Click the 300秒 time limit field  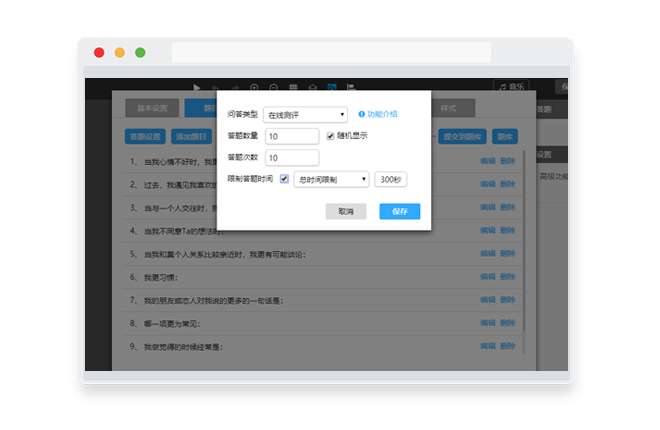(x=390, y=179)
